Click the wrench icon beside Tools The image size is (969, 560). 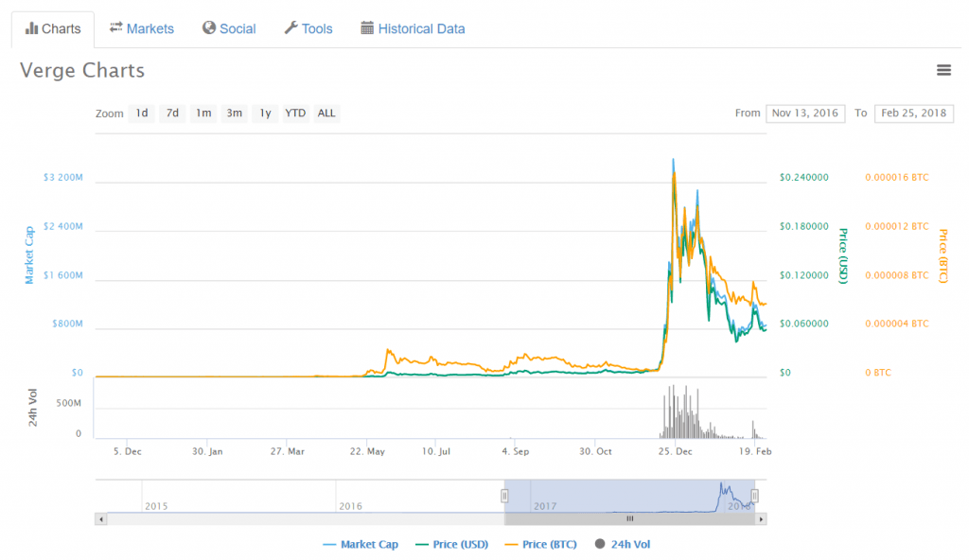pos(290,28)
